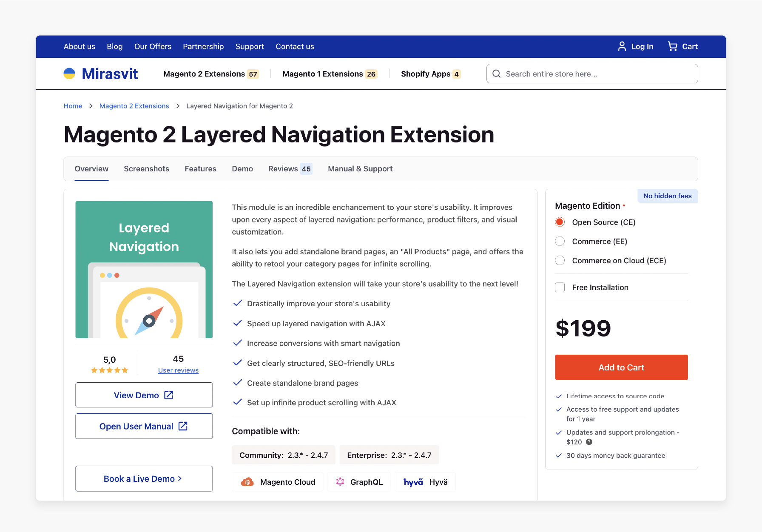
Task: Open the shopping cart icon
Action: click(672, 46)
